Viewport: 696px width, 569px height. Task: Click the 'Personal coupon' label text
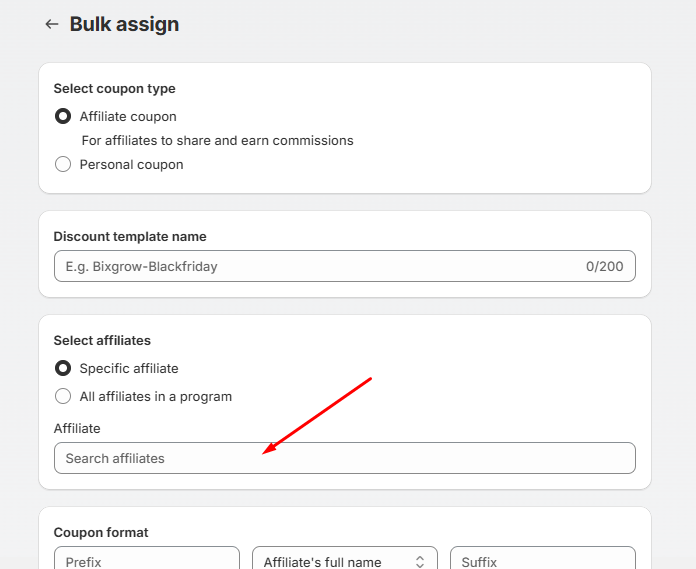point(131,164)
